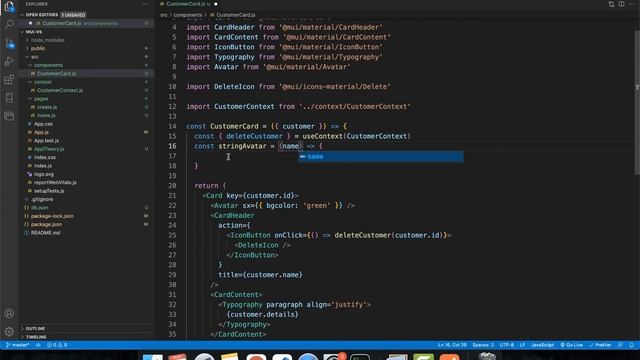Open README.md in the file tree
The image size is (640, 360).
[x=45, y=233]
